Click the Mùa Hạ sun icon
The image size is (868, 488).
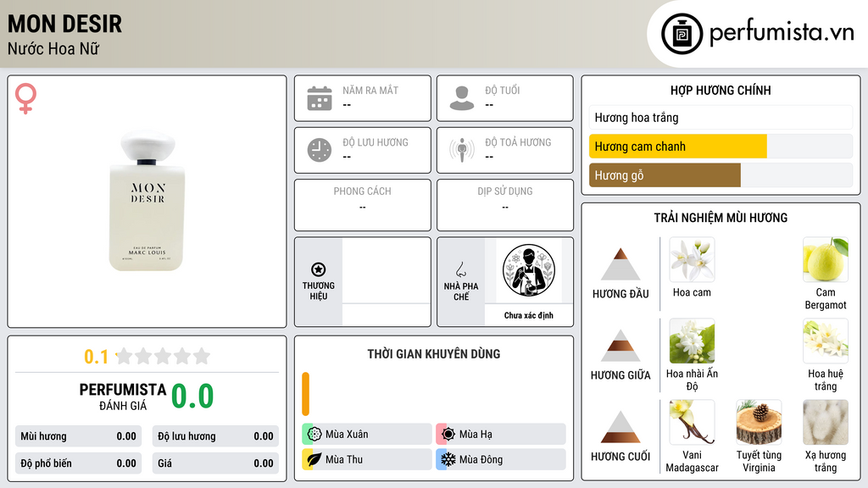click(x=448, y=435)
